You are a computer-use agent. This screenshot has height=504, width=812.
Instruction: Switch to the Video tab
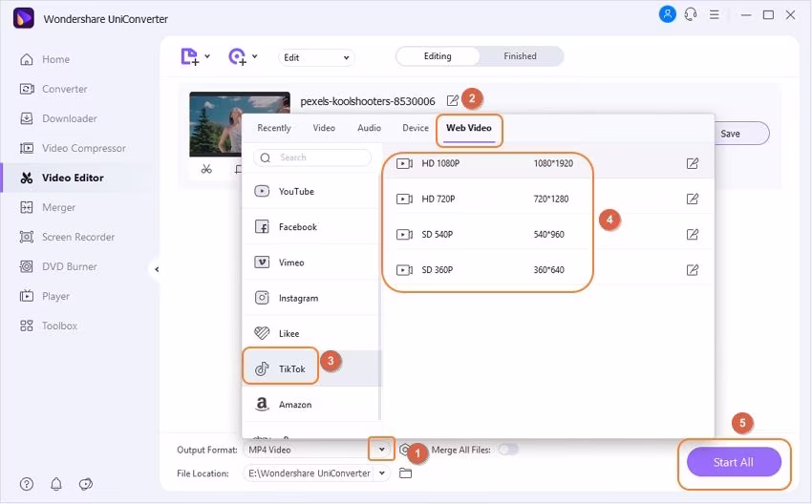324,128
